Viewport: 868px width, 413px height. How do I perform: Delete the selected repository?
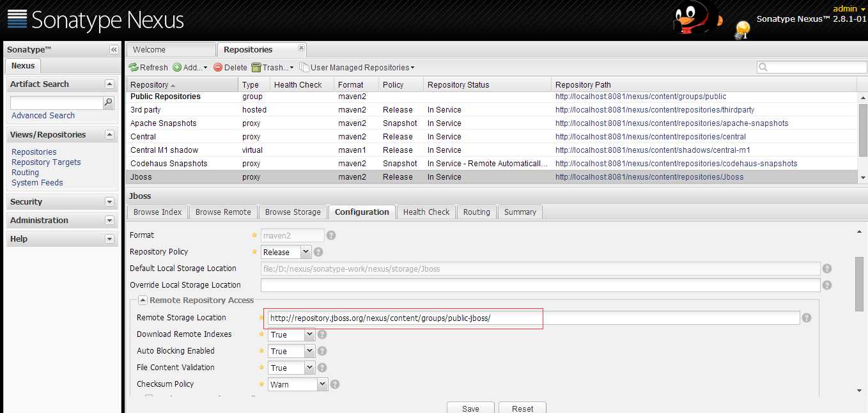point(230,67)
